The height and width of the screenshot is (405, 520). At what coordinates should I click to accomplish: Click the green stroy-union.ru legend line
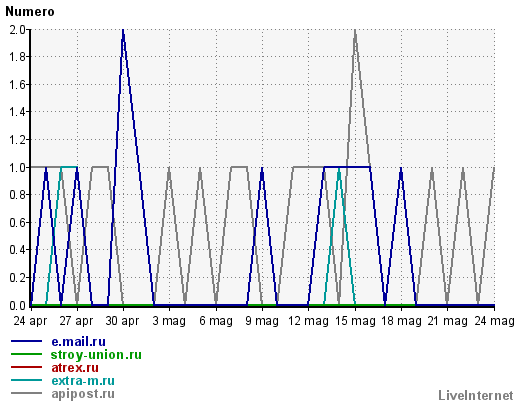[x=26, y=354]
